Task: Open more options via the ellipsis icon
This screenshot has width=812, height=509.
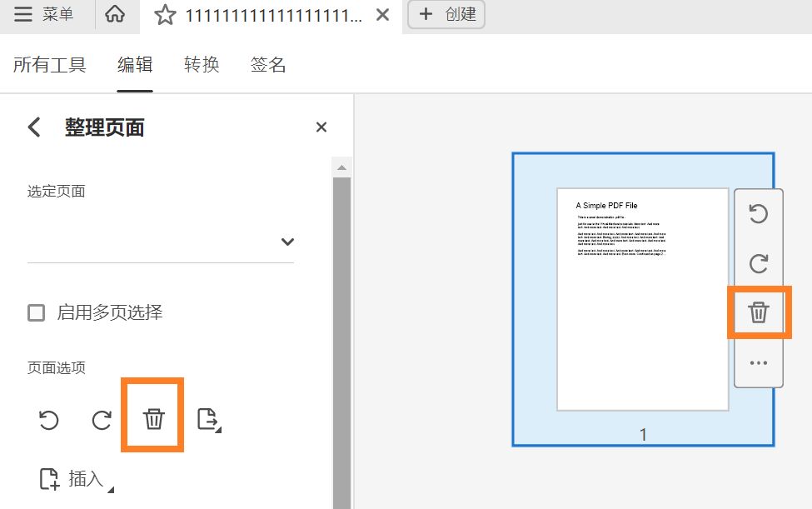Action: click(x=759, y=362)
